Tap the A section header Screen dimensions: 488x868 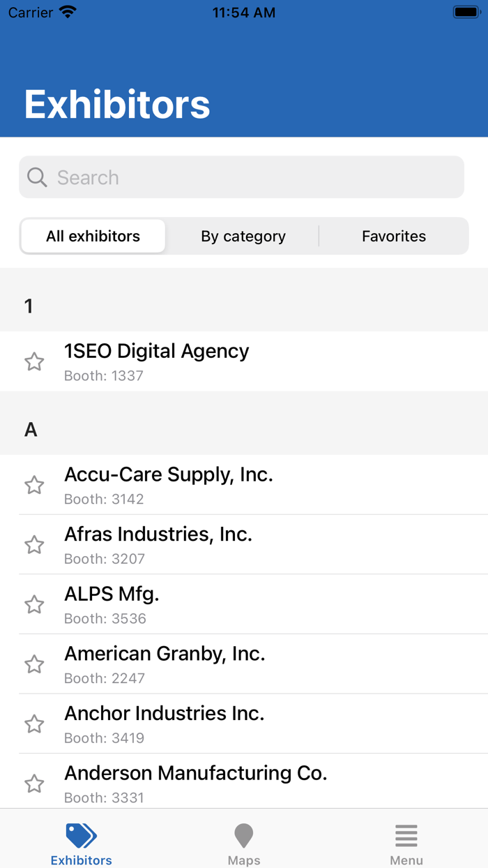point(244,430)
